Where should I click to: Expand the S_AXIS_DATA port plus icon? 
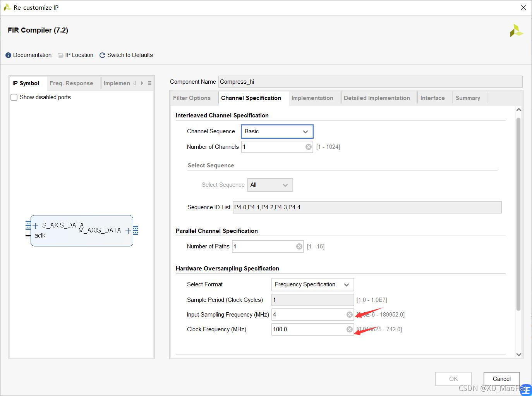[36, 226]
